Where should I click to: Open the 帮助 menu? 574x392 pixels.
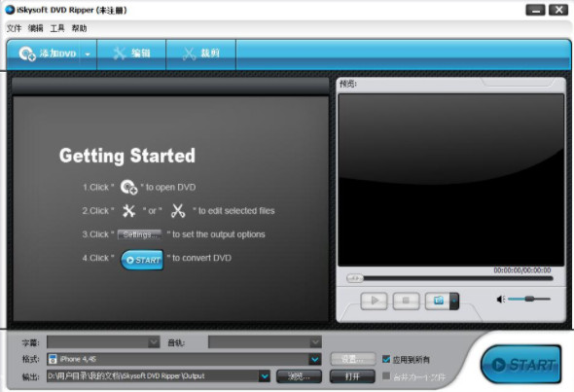pyautogui.click(x=79, y=28)
